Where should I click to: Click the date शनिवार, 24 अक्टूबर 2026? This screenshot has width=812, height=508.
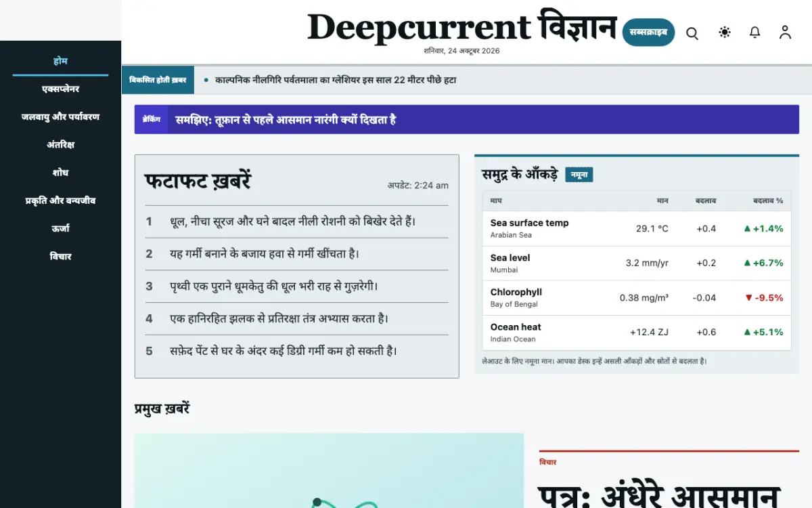461,51
